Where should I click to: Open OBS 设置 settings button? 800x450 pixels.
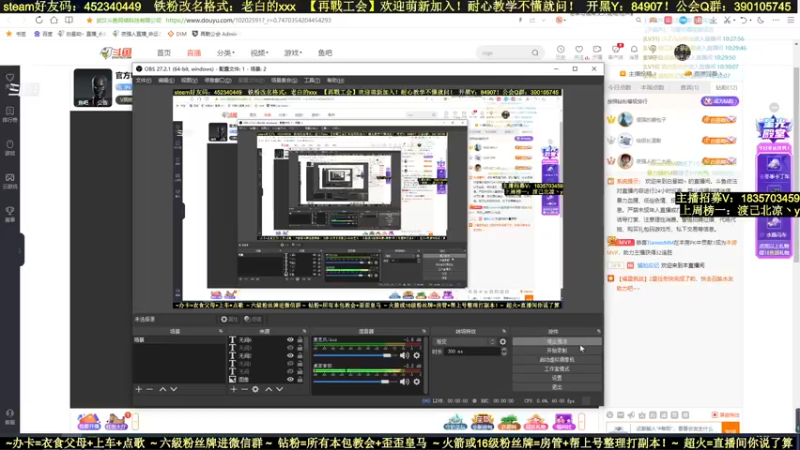pos(557,378)
